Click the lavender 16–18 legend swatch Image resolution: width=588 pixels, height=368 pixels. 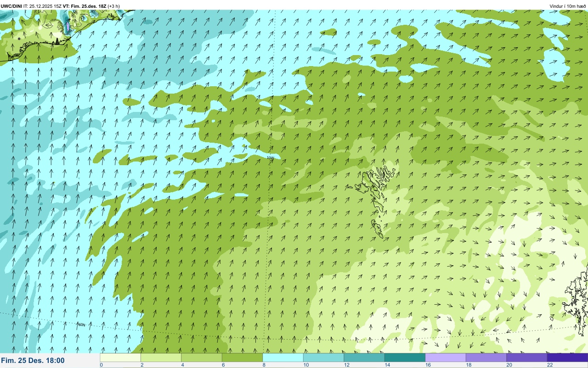pyautogui.click(x=446, y=357)
